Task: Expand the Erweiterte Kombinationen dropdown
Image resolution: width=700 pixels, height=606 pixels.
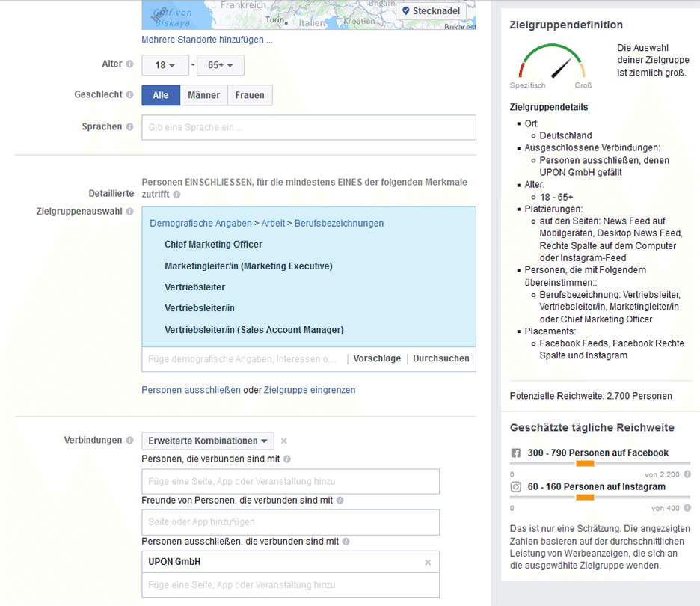Action: (208, 441)
